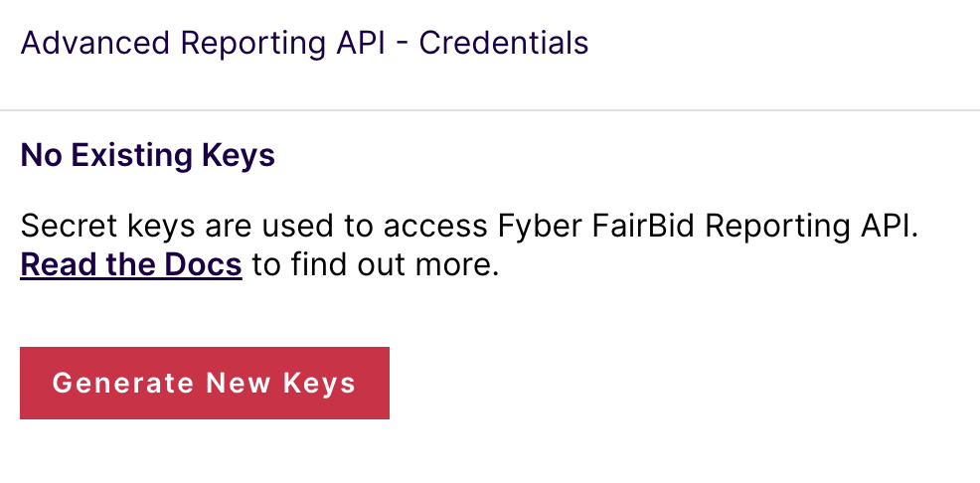Click the word "Credentials" in the header
Screen dimensions: 980x483
504,44
